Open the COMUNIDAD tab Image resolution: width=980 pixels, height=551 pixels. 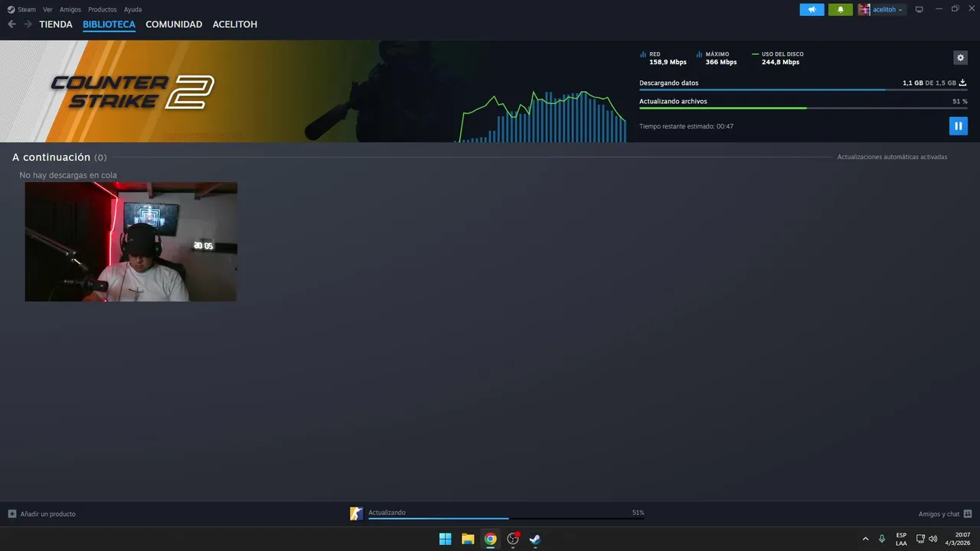[x=174, y=24]
